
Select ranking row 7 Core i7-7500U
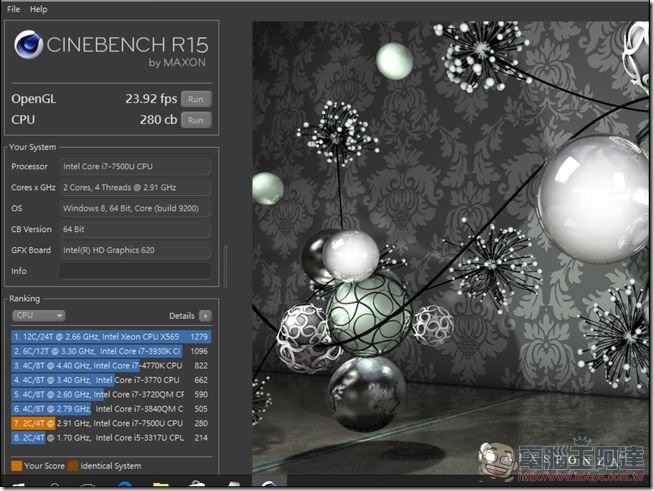(x=111, y=423)
